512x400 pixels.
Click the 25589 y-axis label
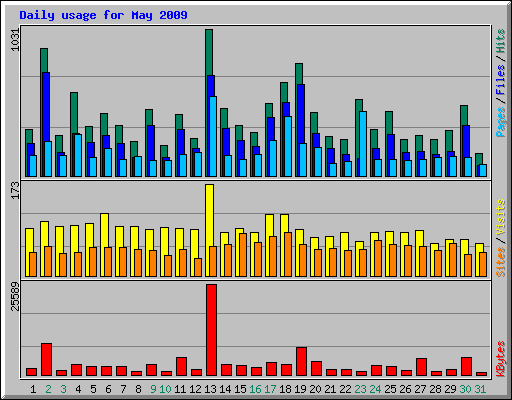coord(15,296)
